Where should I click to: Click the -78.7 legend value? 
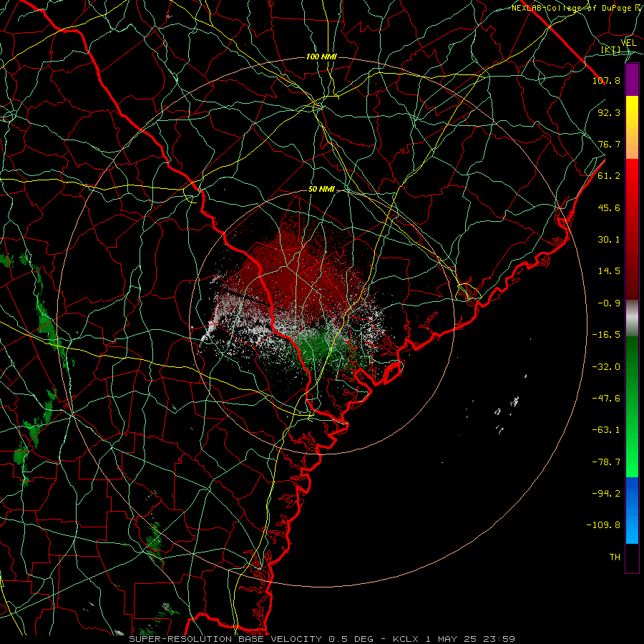pos(606,462)
